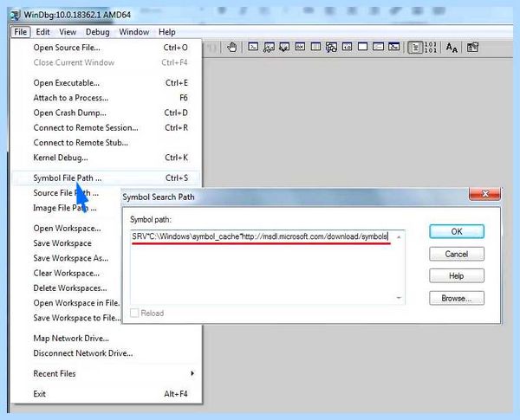The width and height of the screenshot is (520, 420).
Task: Open the Registers window toolbar icon
Action: tap(300, 47)
